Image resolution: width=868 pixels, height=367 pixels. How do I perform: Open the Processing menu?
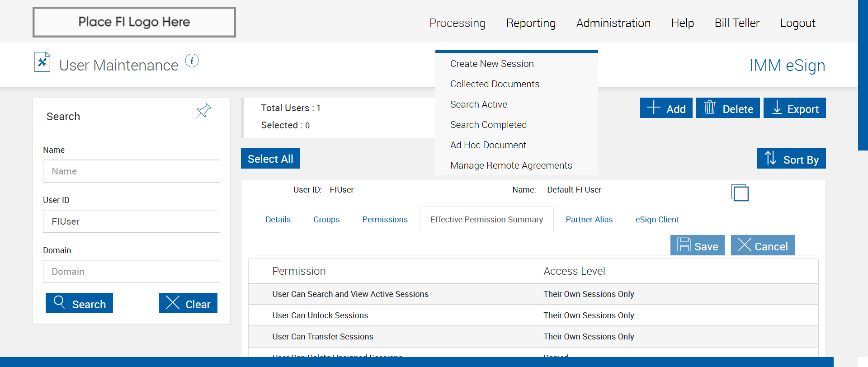(457, 23)
